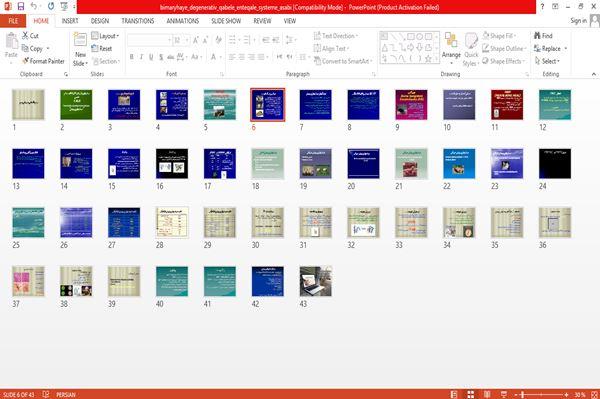Image resolution: width=600 pixels, height=399 pixels.
Task: Expand the Section dropdown
Action: click(x=106, y=61)
